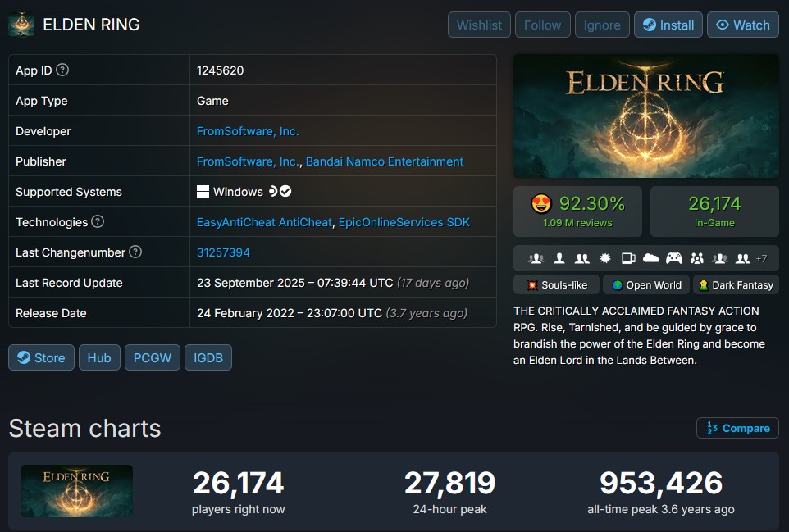Click the controller support gamepad icon
The width and height of the screenshot is (789, 532).
tap(674, 258)
